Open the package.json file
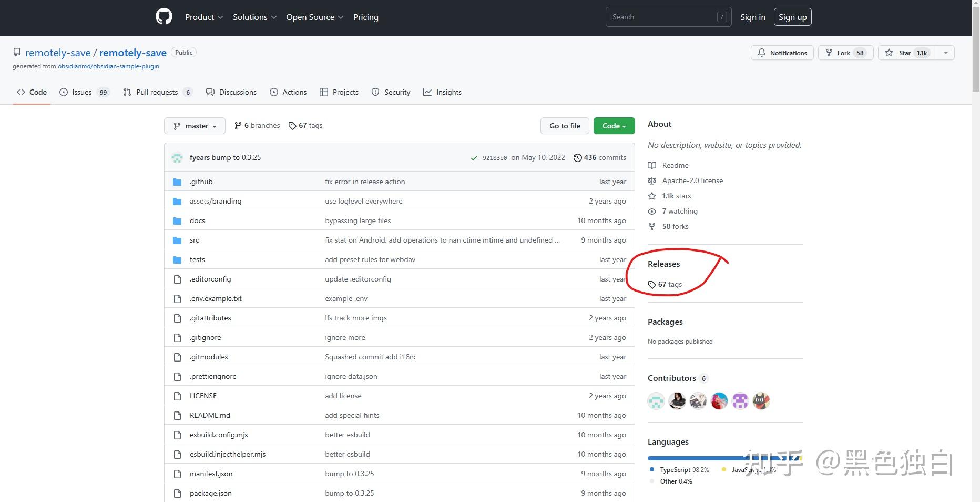980x502 pixels. 211,493
